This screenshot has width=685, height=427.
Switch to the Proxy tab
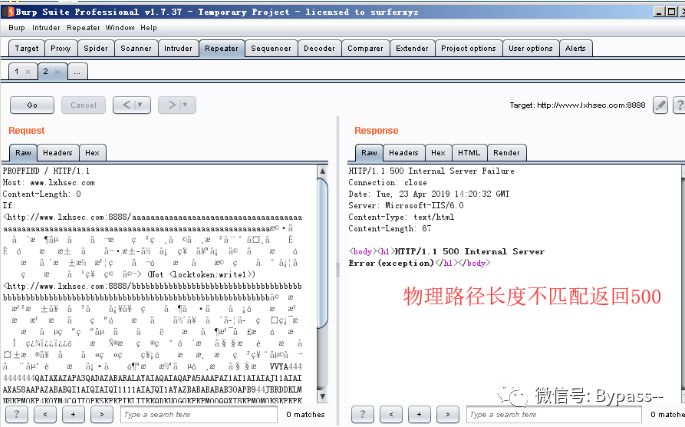tap(60, 49)
